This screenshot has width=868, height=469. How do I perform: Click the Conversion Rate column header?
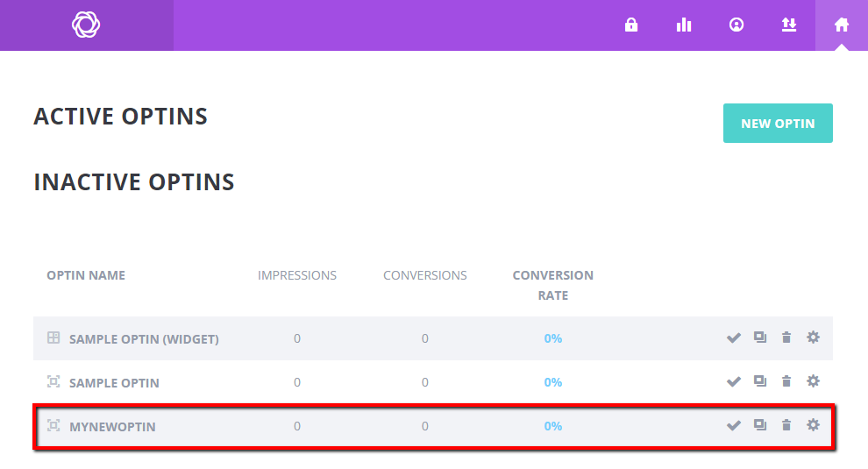point(552,285)
